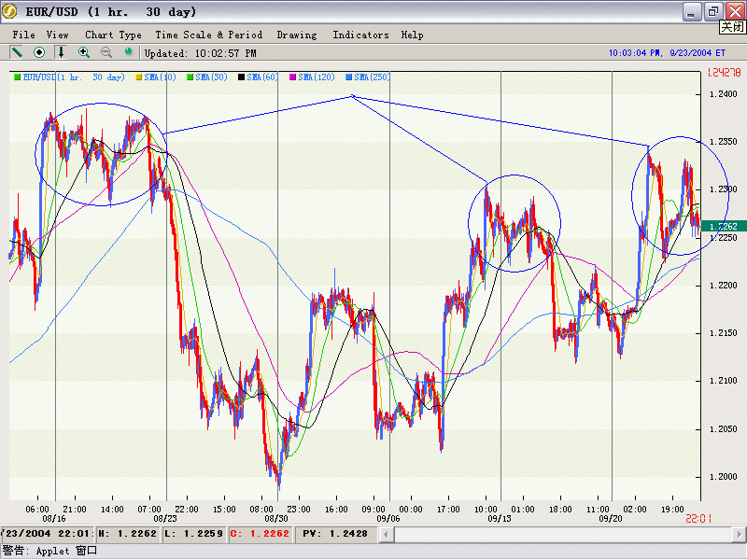Click the PV: 1.2428 status field
Viewport: 747px width, 560px height.
tap(335, 534)
